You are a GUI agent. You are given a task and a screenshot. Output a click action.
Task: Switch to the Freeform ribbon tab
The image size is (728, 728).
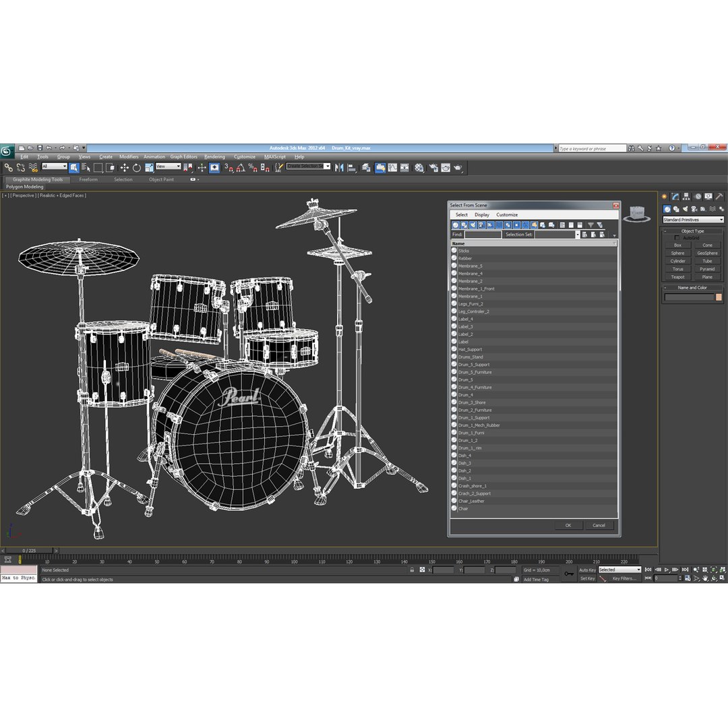tap(88, 179)
